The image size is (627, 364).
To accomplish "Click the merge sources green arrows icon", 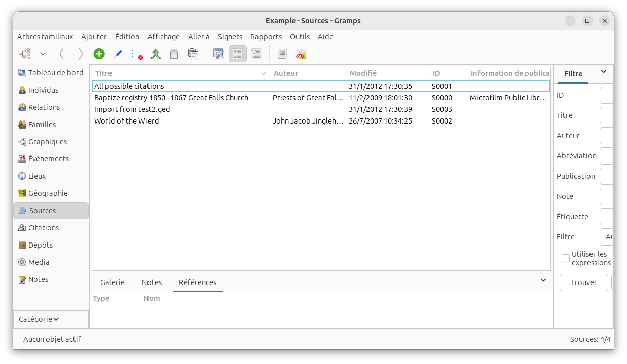I will (156, 54).
